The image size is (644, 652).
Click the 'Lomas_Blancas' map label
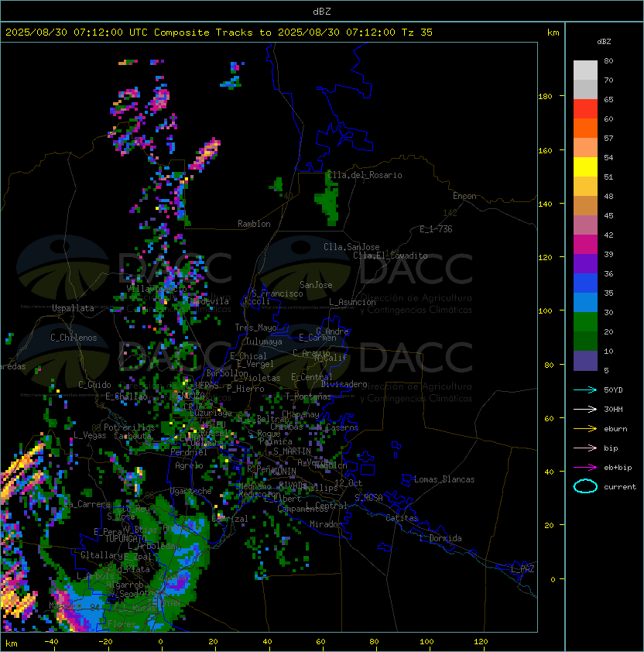(444, 479)
